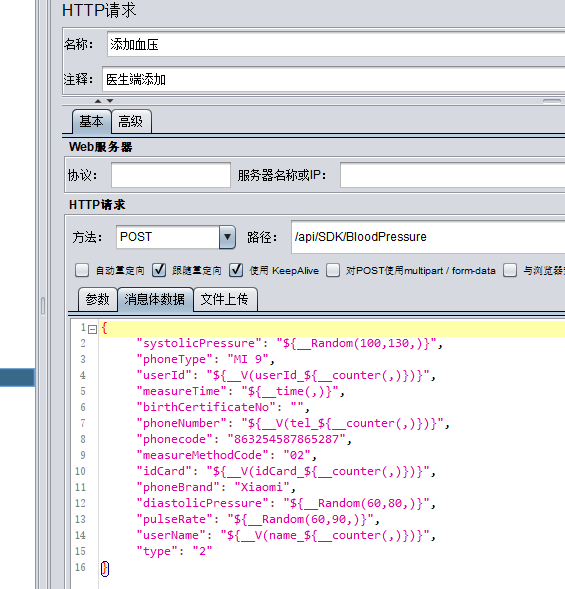
Task: Click the "measureMethodCode": "02" line
Action: point(227,455)
